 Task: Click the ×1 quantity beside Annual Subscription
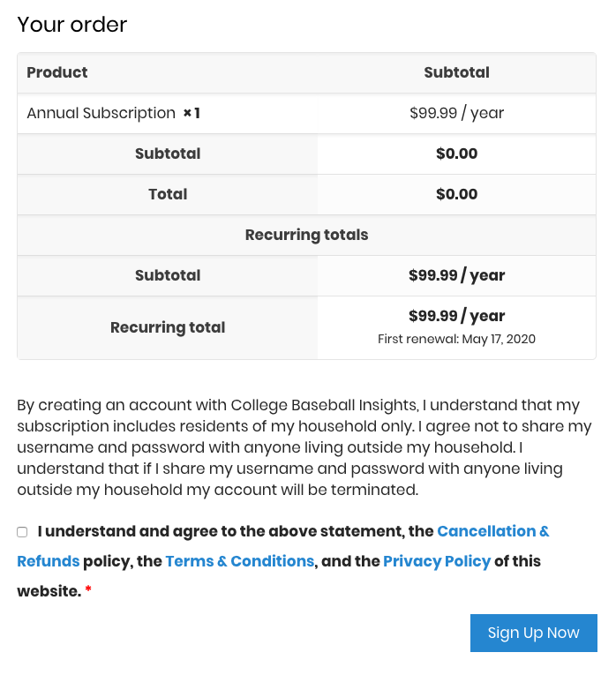(192, 113)
